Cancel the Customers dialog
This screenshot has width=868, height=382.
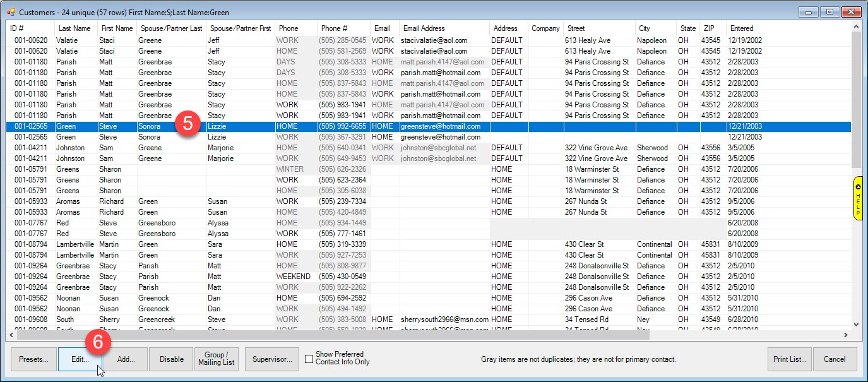(834, 359)
